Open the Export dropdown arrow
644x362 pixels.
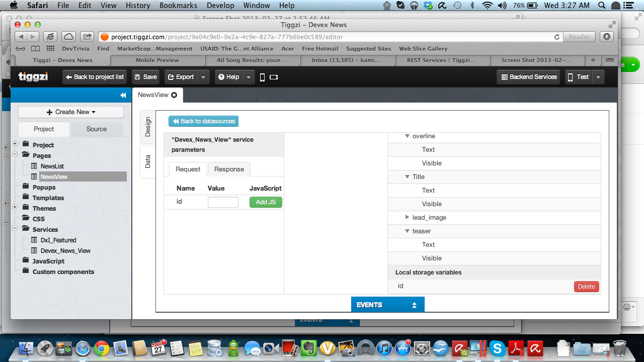coord(203,77)
